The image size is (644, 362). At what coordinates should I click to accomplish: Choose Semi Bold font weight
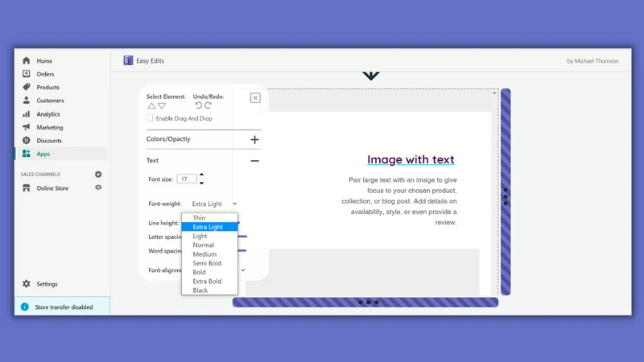[209, 263]
